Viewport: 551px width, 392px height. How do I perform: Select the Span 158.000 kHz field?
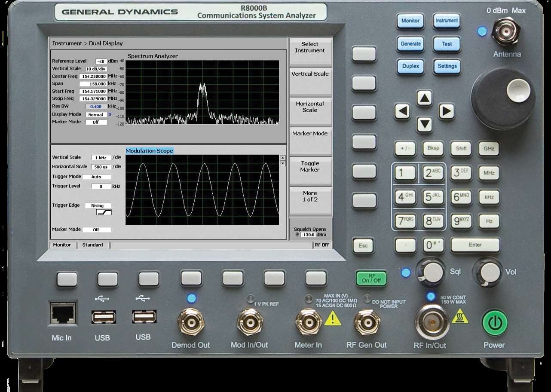93,84
